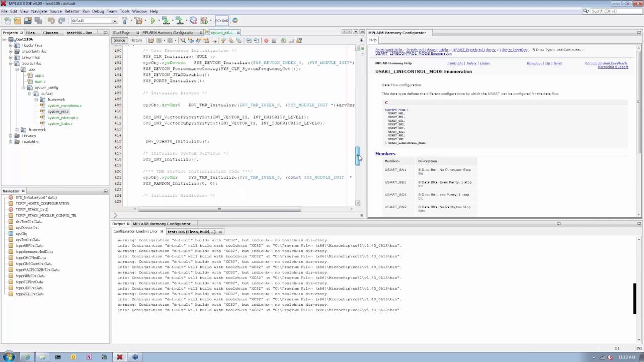Minimize the Navigator panel
This screenshot has width=644, height=362.
tap(106, 191)
